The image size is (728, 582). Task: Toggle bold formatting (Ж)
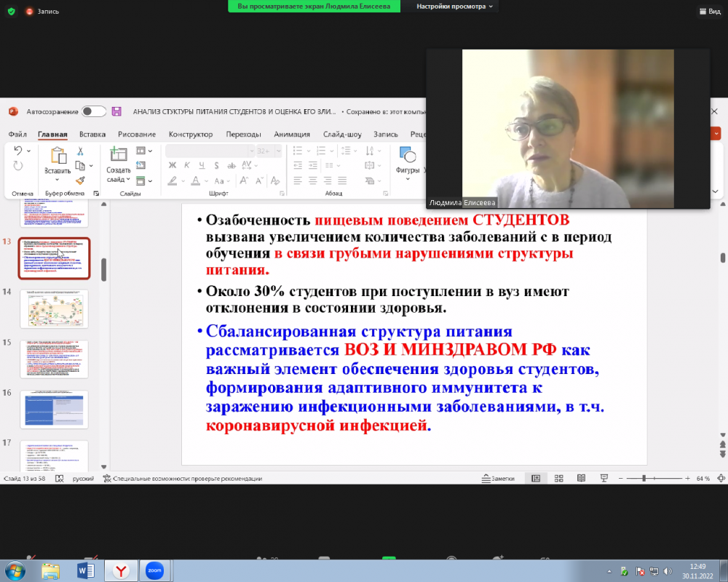coord(173,166)
